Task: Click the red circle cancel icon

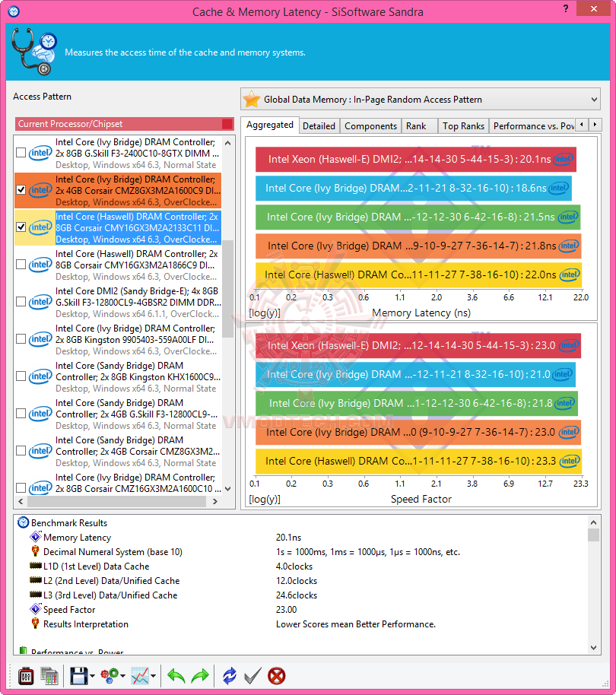Action: (277, 677)
